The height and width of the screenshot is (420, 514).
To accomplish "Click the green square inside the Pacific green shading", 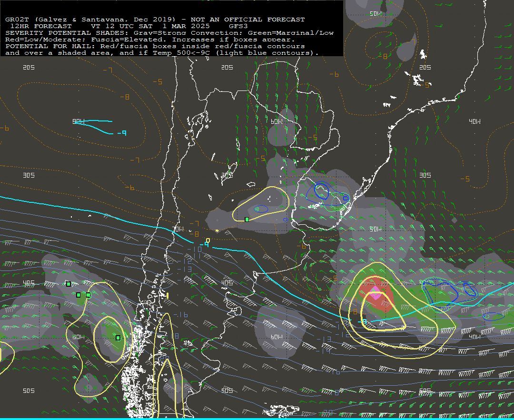I will [118, 338].
